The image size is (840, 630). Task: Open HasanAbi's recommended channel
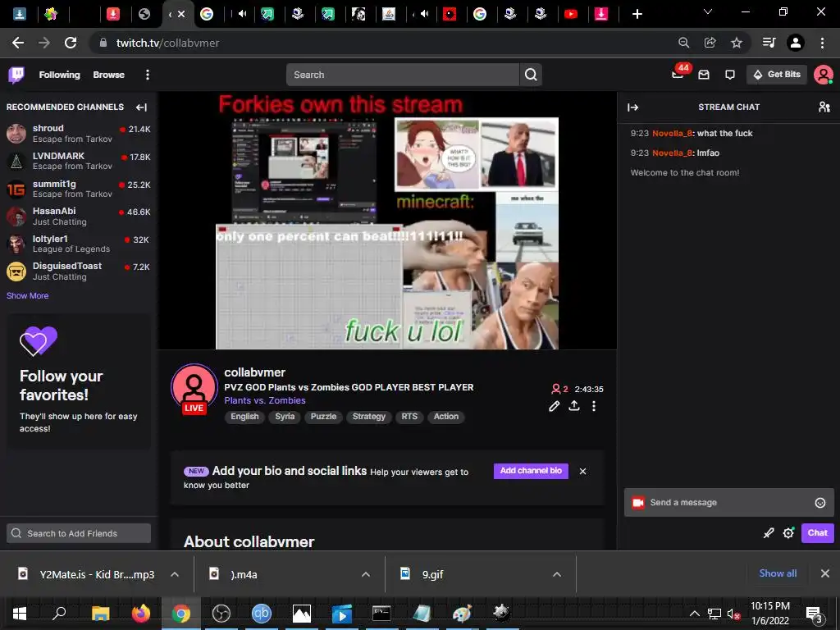point(78,217)
